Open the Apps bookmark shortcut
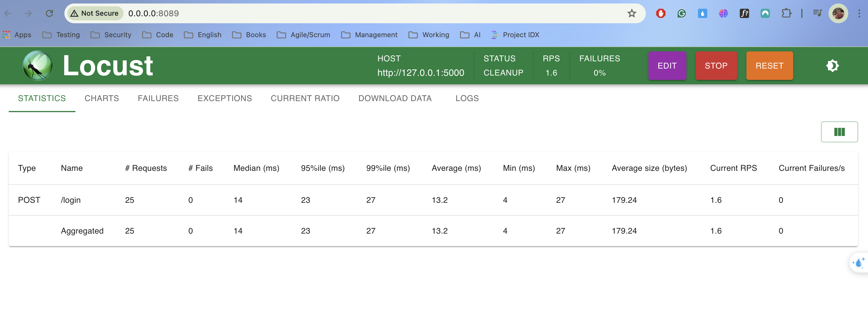This screenshot has width=868, height=319. coord(17,35)
